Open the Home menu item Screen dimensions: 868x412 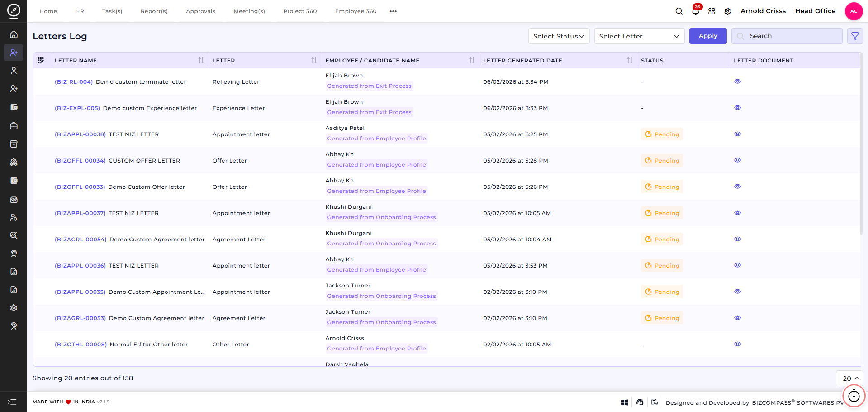click(x=48, y=11)
